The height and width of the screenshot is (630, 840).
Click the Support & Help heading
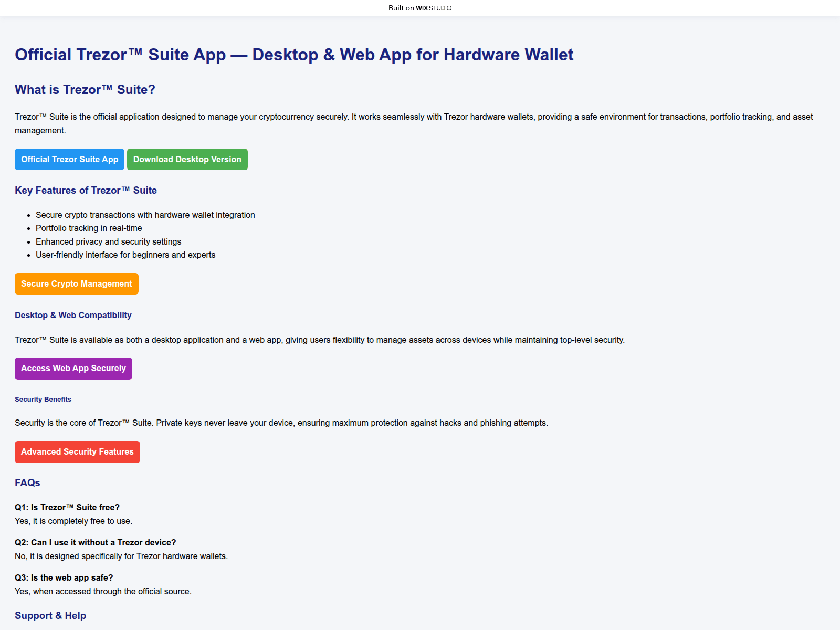point(50,616)
